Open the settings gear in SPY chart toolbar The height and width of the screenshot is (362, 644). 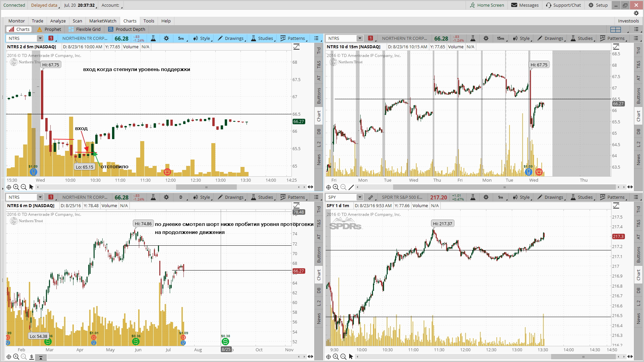486,197
